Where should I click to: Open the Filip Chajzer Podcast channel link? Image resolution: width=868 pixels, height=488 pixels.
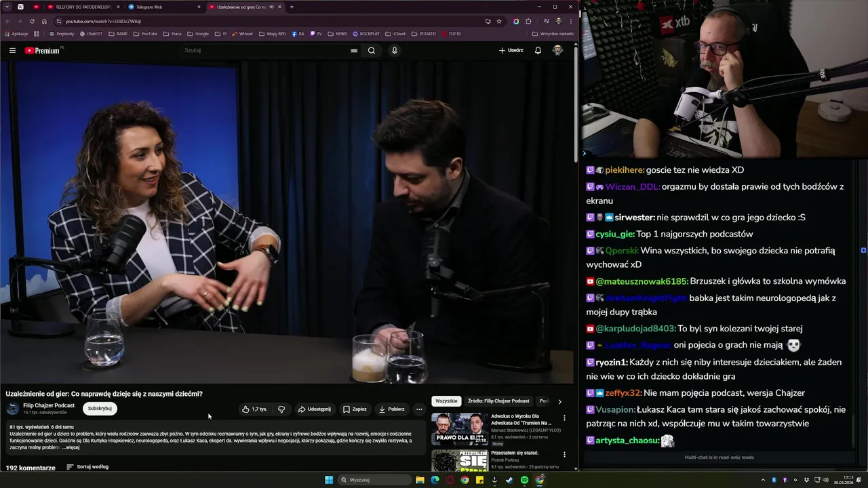(x=49, y=405)
